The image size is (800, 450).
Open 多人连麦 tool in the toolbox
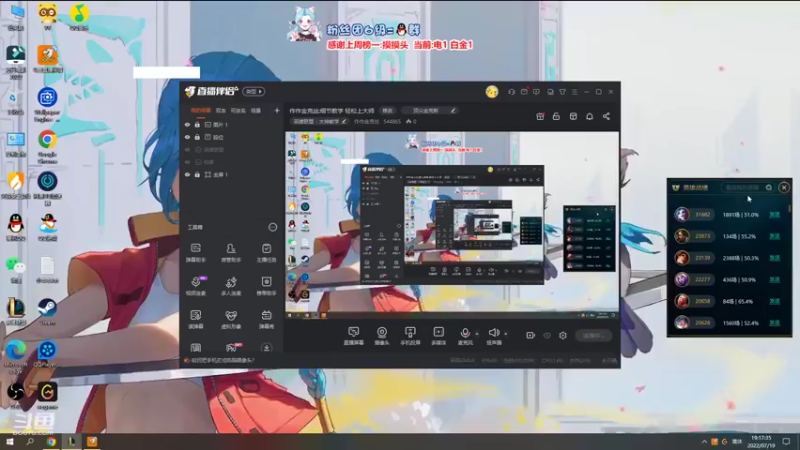(x=231, y=286)
